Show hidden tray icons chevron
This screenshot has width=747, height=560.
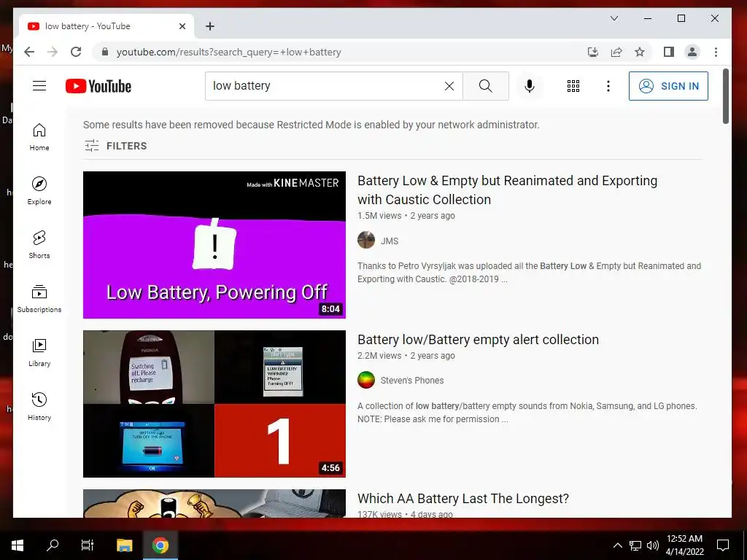[x=617, y=545]
